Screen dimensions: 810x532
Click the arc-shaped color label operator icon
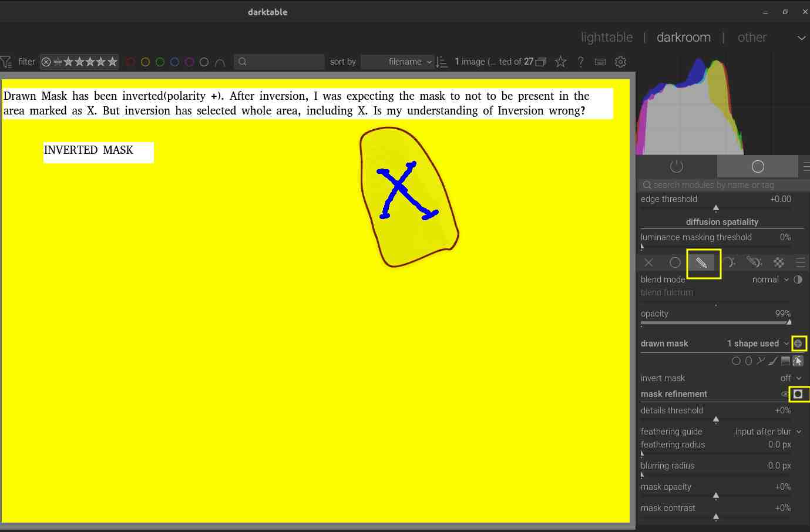pyautogui.click(x=220, y=62)
